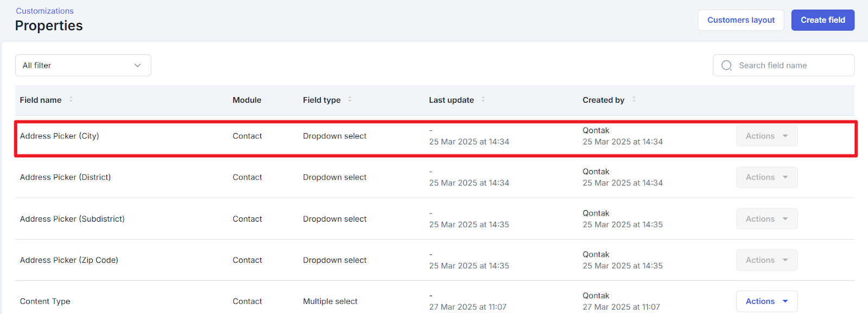Sort the table by Last update
This screenshot has width=868, height=314.
pyautogui.click(x=483, y=99)
